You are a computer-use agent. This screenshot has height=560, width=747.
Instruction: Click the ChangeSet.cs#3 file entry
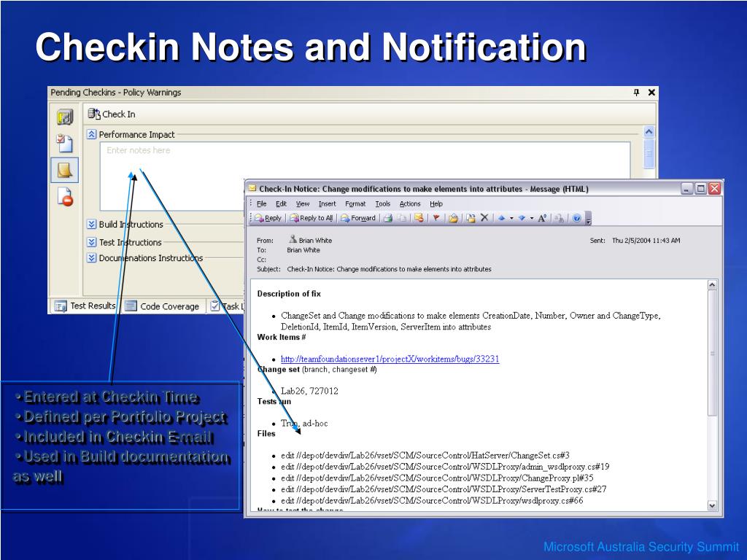pyautogui.click(x=425, y=455)
